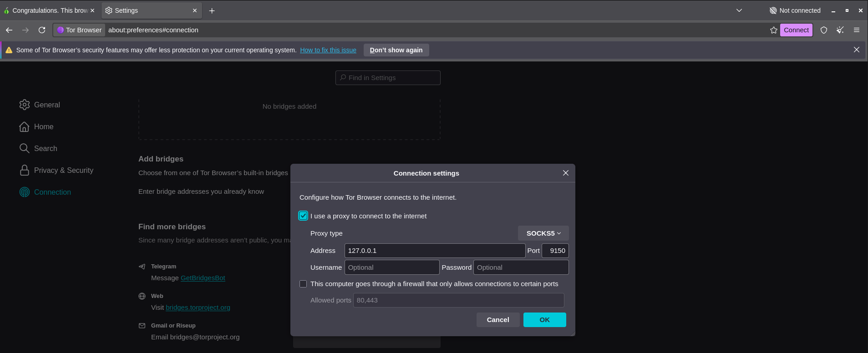Image resolution: width=868 pixels, height=353 pixels.
Task: Focus the proxy Password field
Action: pos(521,267)
